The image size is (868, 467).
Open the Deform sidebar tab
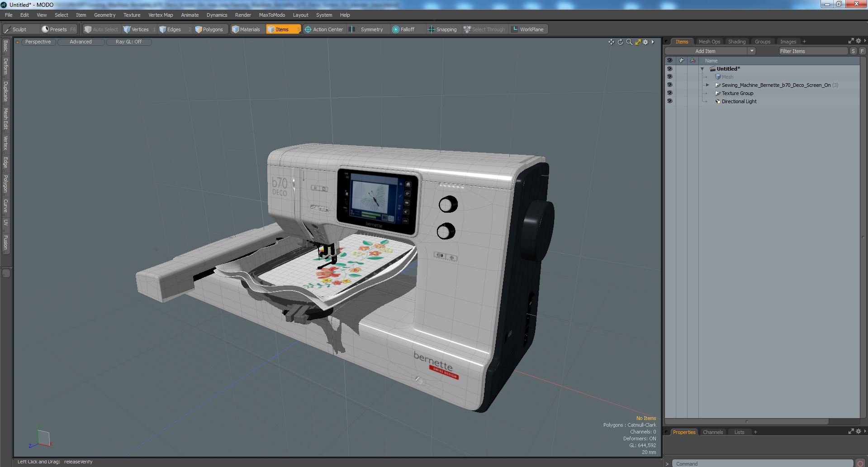coord(5,66)
